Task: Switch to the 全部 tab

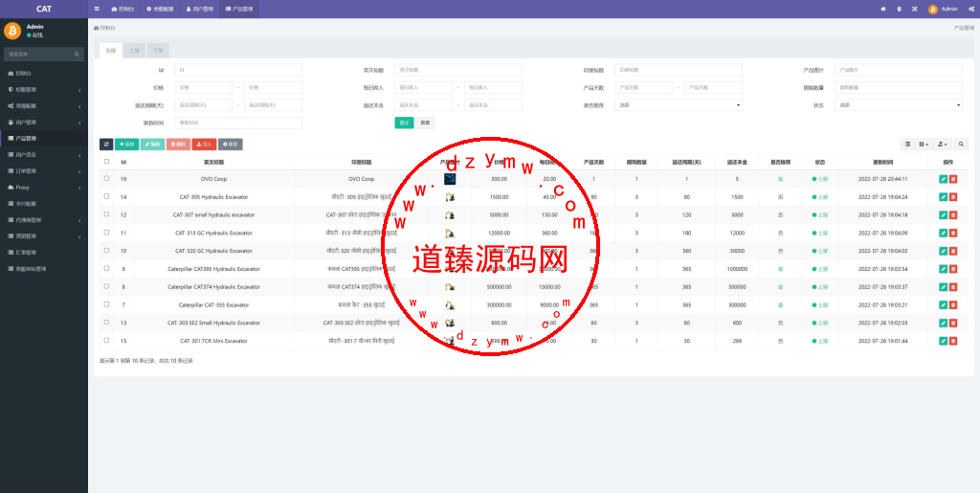Action: coord(111,51)
